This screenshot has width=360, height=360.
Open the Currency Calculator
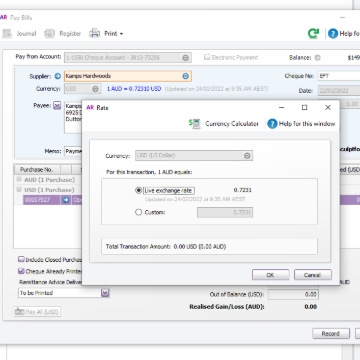pyautogui.click(x=224, y=124)
